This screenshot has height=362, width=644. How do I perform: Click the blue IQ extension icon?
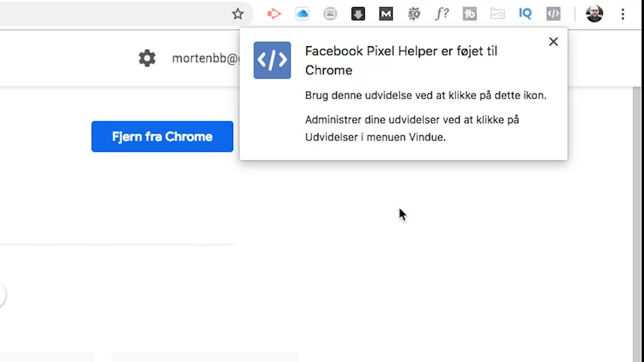[x=525, y=14]
